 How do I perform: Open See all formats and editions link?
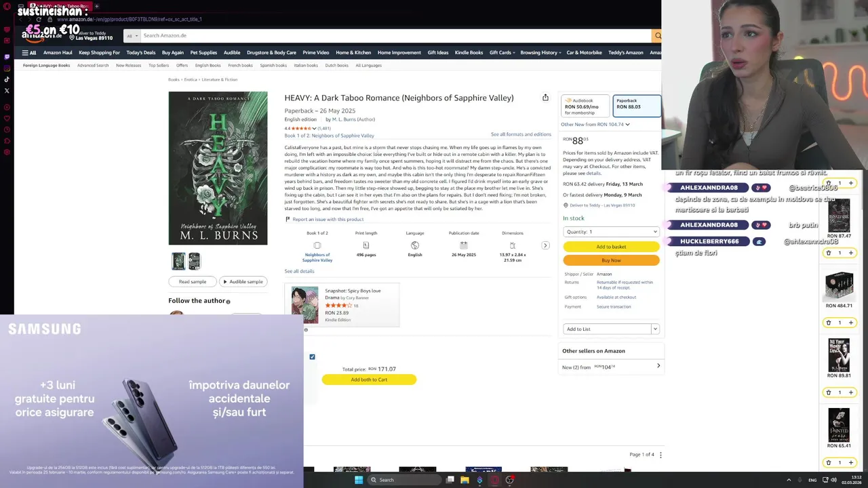tap(521, 134)
